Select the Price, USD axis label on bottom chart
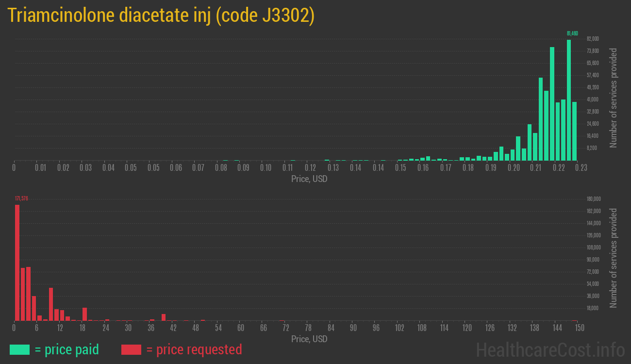Screen dimensions: 631x364 (x=309, y=339)
